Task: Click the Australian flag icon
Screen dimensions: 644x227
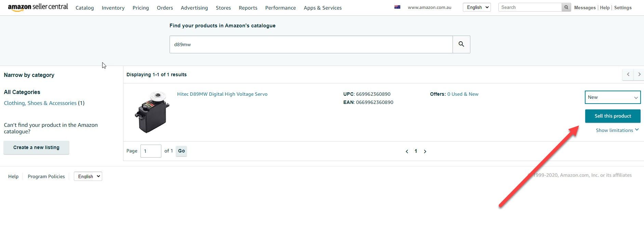Action: [397, 7]
